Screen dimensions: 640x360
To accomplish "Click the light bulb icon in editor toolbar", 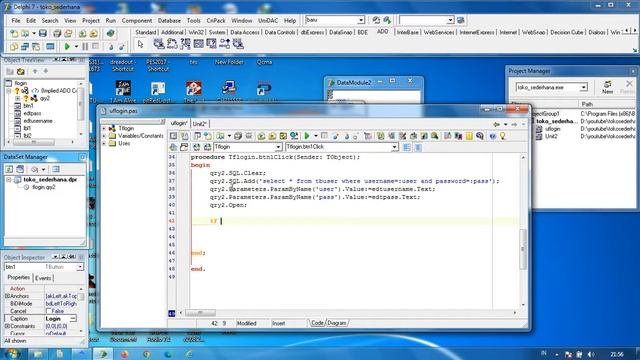I will click(x=503, y=136).
